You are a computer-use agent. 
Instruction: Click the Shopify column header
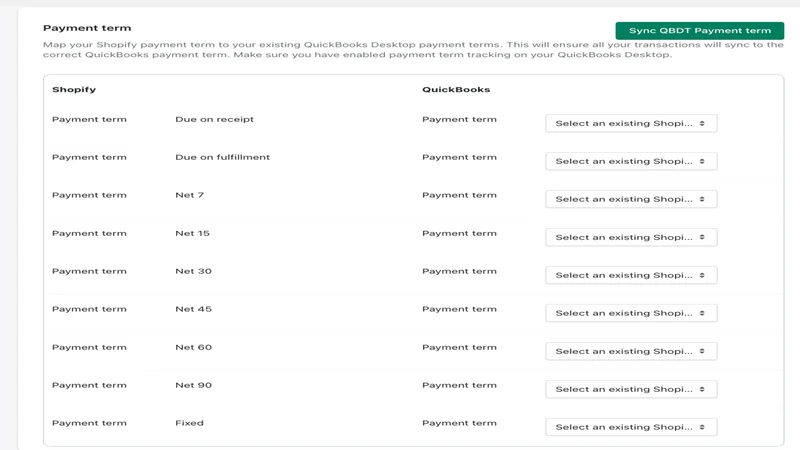[x=74, y=89]
